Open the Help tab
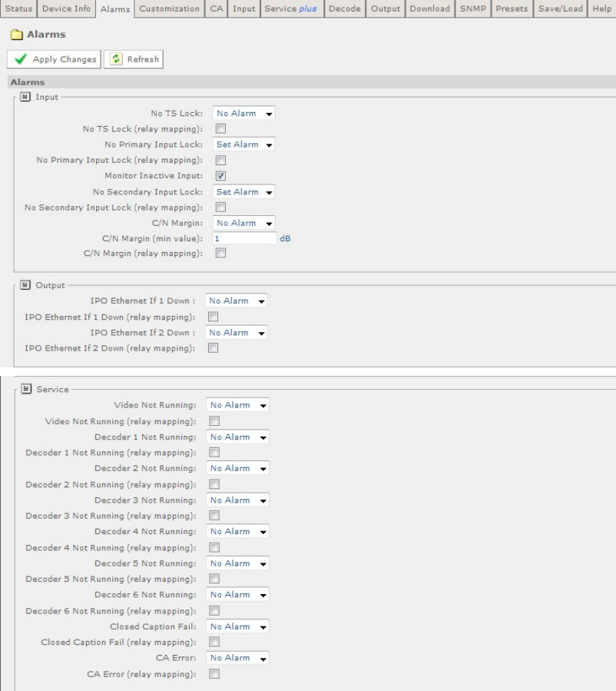Viewport: 616px width, 691px height. point(602,8)
